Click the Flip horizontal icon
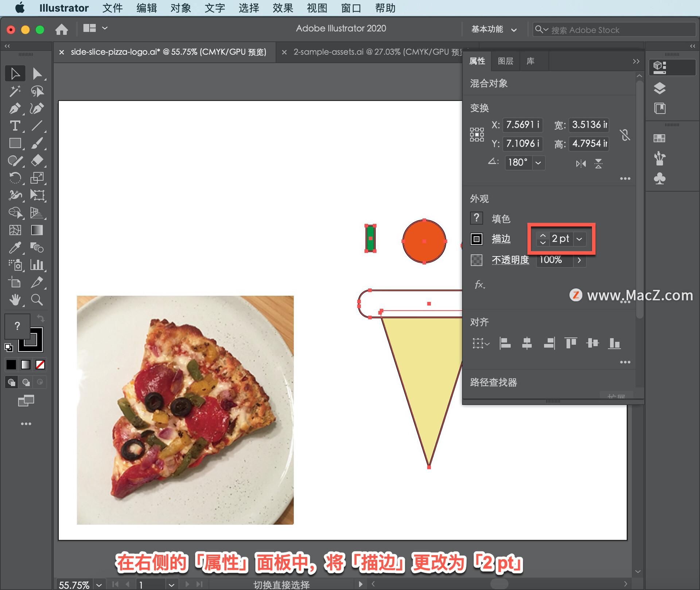The height and width of the screenshot is (590, 700). coord(581,163)
